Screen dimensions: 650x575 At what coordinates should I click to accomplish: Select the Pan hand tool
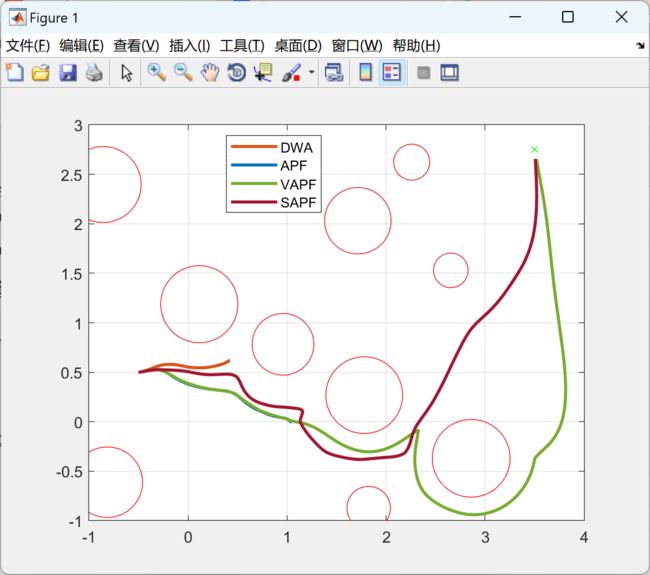[210, 73]
